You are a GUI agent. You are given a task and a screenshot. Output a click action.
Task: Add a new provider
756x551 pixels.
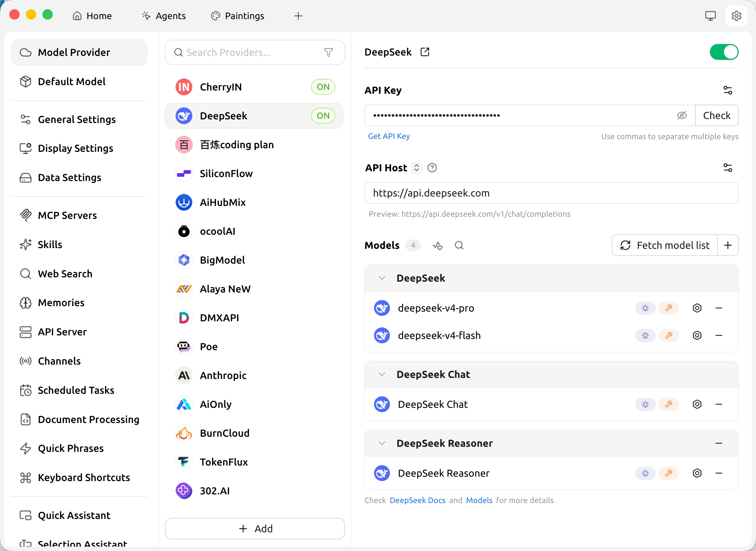coord(255,529)
